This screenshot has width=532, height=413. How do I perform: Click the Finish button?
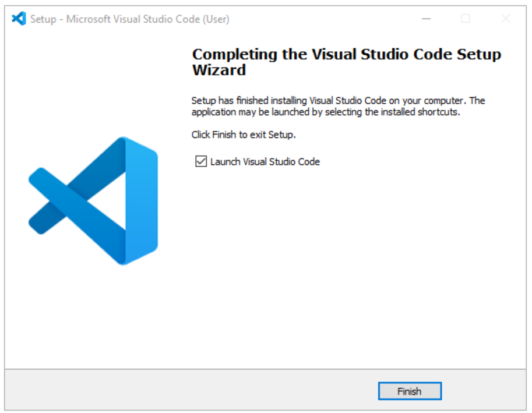(x=410, y=391)
